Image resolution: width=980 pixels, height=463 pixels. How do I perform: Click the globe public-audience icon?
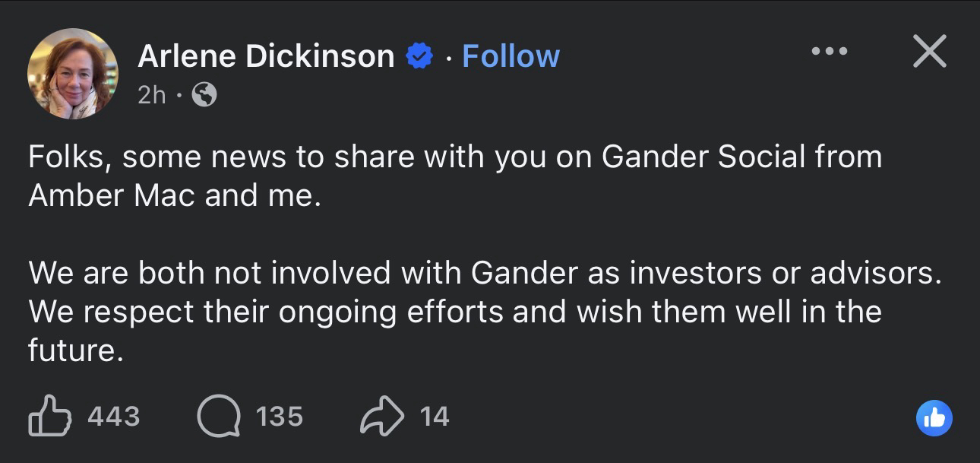click(204, 94)
